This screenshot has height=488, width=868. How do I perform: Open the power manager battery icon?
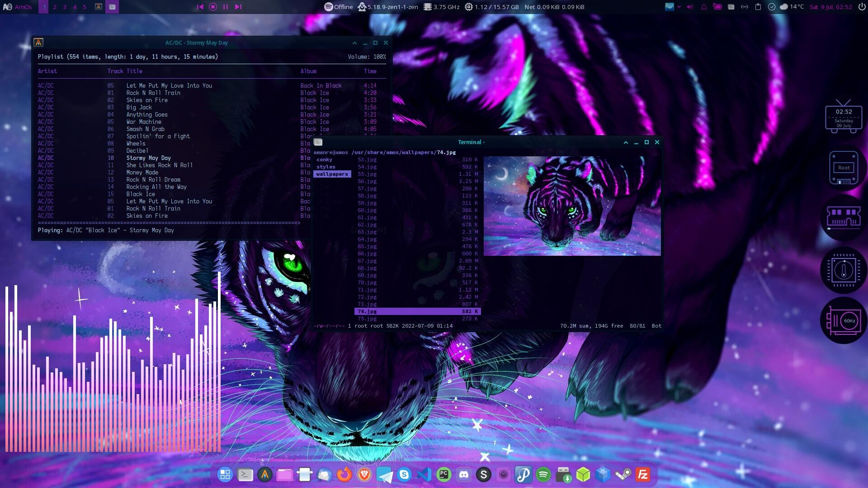[x=717, y=7]
